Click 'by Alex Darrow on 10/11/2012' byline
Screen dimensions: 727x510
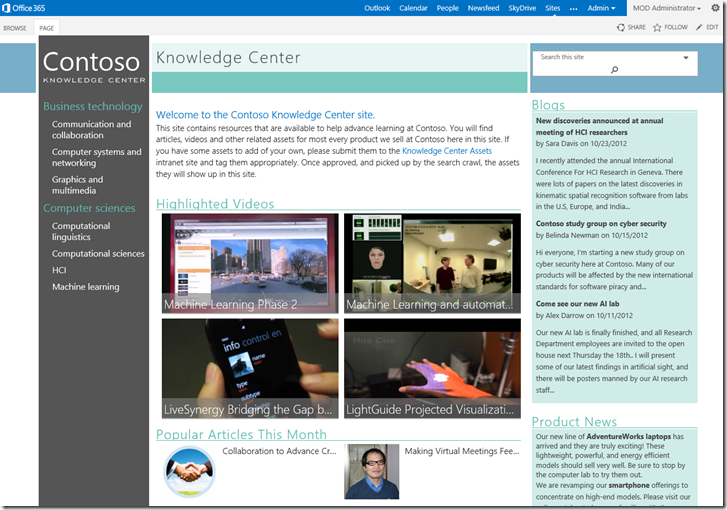pyautogui.click(x=584, y=315)
